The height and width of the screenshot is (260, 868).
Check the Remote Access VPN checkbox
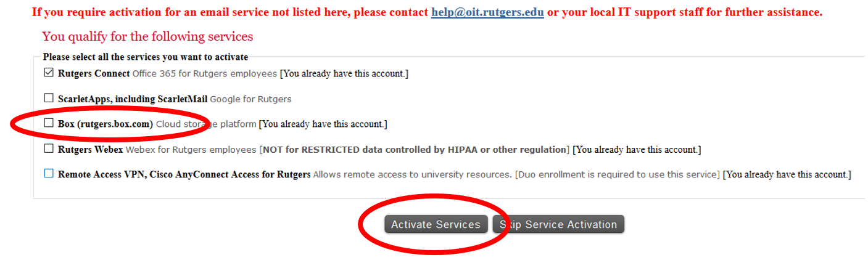(49, 174)
